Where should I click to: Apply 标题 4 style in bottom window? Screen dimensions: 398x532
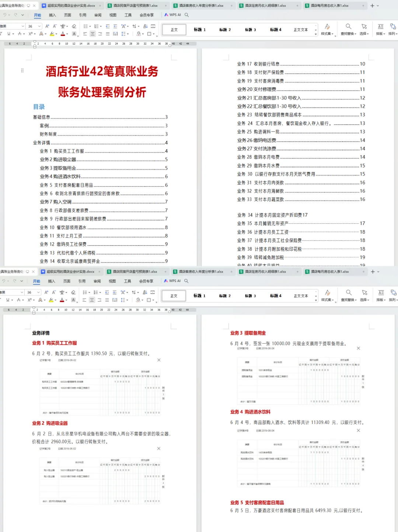coord(276,296)
